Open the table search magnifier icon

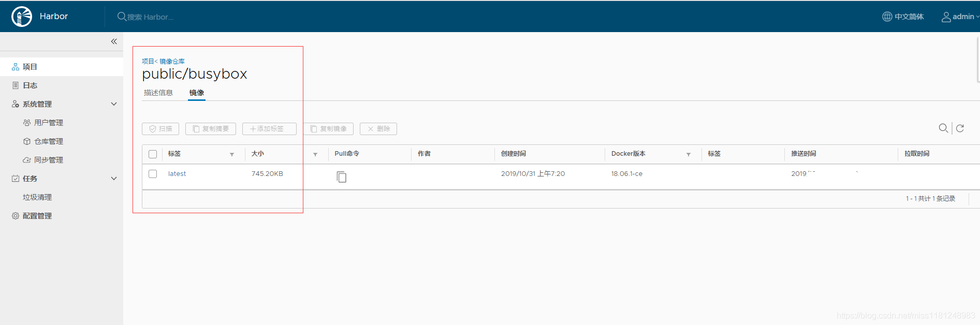(x=943, y=128)
